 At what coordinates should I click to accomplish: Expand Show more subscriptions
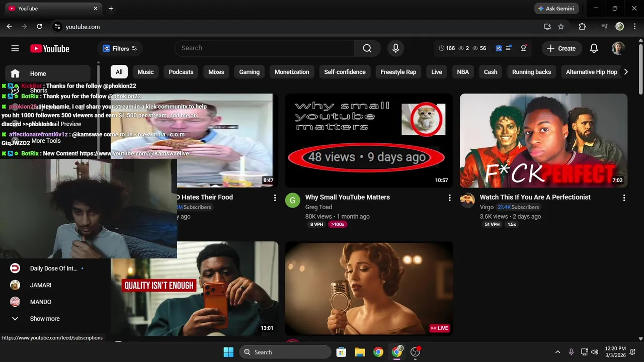(44, 319)
